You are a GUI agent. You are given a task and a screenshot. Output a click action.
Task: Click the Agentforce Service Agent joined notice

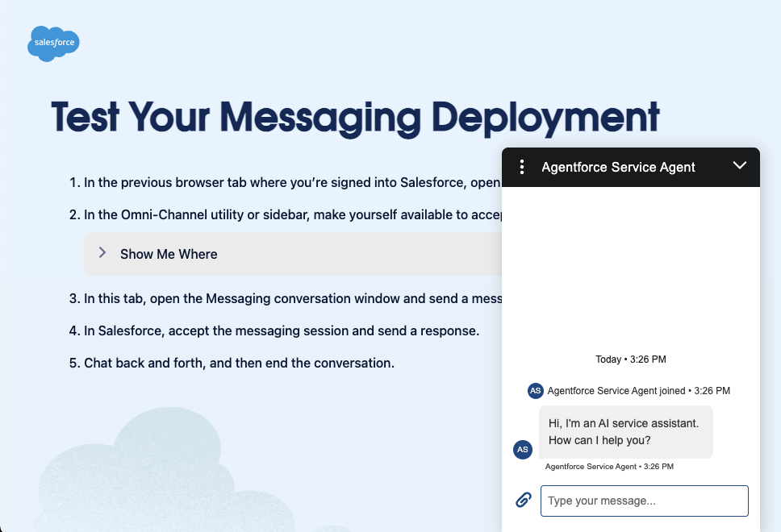(x=638, y=391)
